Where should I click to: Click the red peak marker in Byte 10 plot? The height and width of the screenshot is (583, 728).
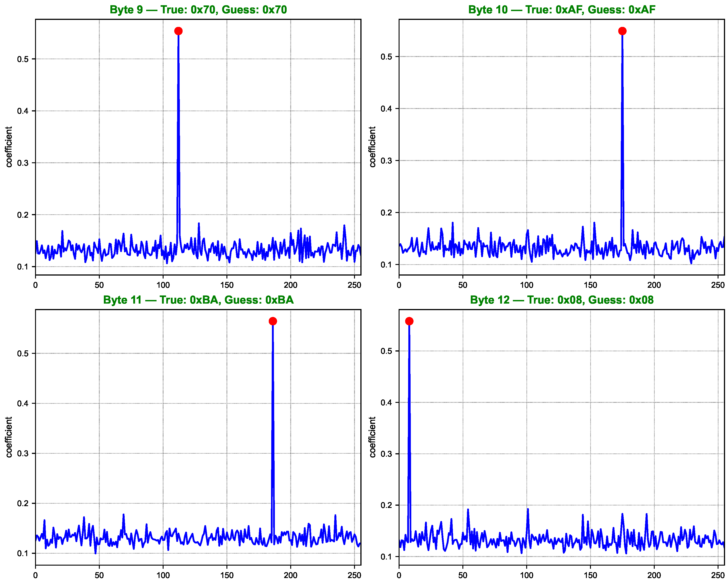pos(622,31)
